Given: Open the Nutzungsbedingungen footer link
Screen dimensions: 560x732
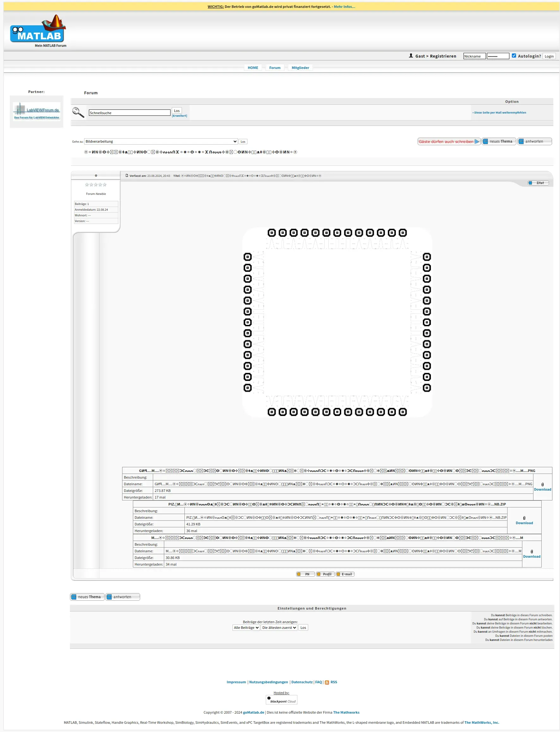Looking at the screenshot, I should click(x=269, y=682).
